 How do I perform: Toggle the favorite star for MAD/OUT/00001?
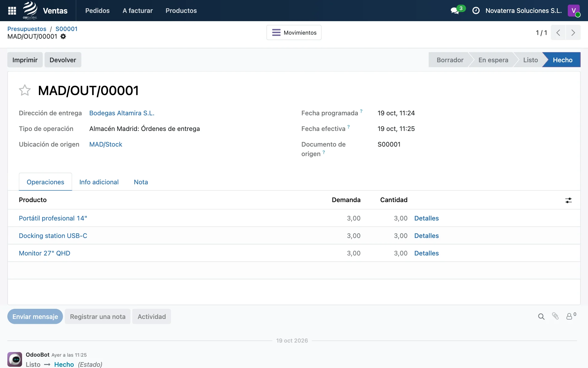click(x=25, y=90)
